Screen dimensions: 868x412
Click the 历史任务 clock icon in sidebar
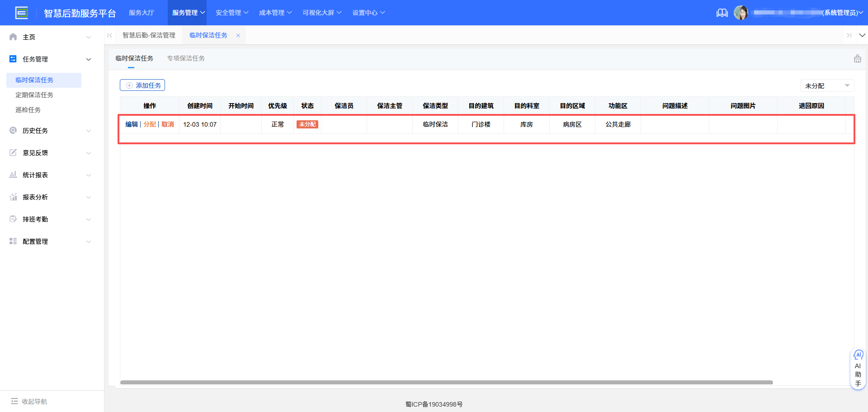(13, 130)
